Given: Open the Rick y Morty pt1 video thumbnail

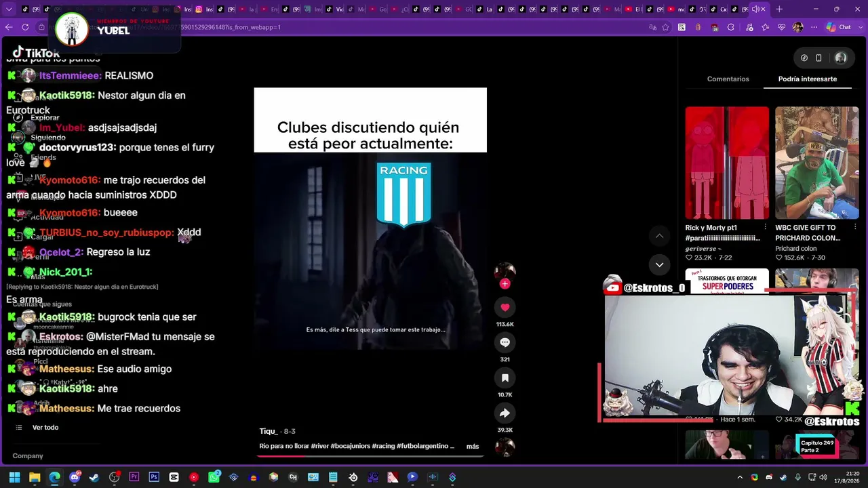Looking at the screenshot, I should tap(727, 163).
